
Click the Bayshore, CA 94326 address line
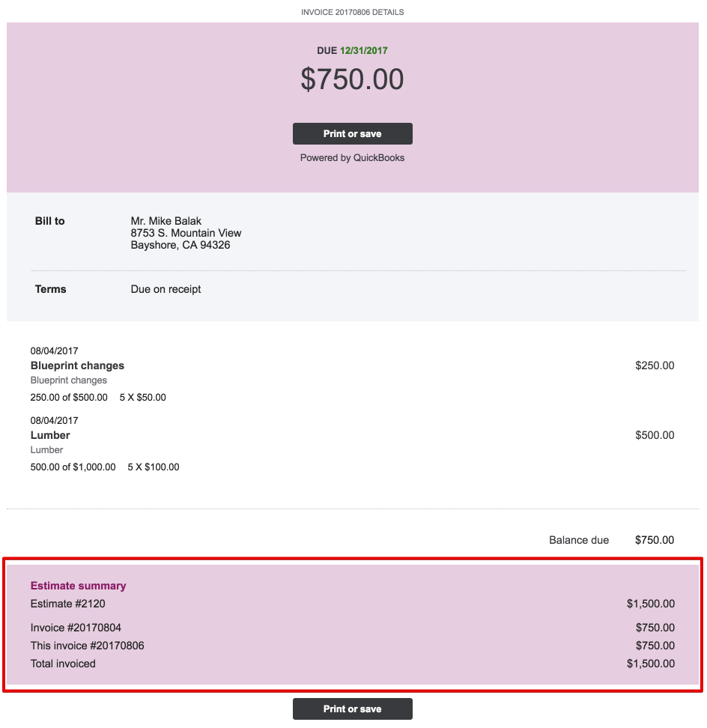click(x=180, y=245)
